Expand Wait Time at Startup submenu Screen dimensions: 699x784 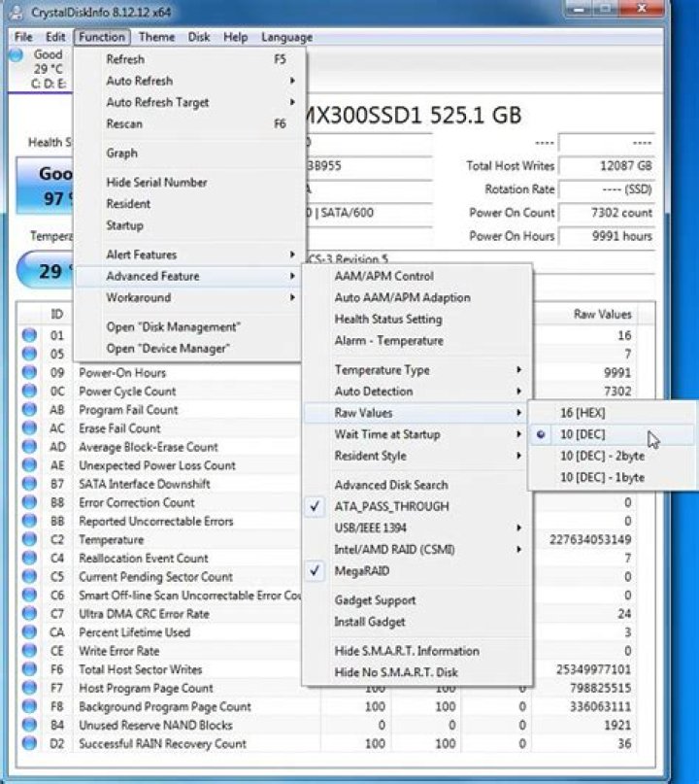(x=417, y=434)
